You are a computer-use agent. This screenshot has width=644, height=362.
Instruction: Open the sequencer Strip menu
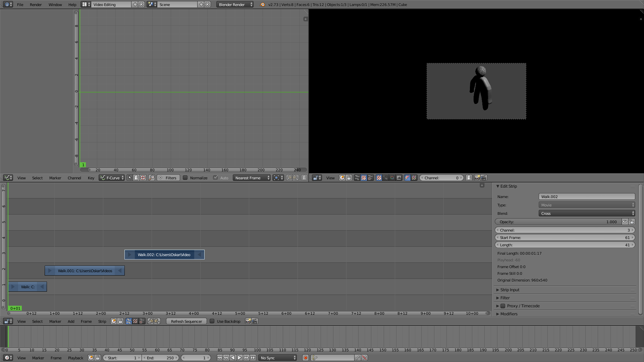102,321
